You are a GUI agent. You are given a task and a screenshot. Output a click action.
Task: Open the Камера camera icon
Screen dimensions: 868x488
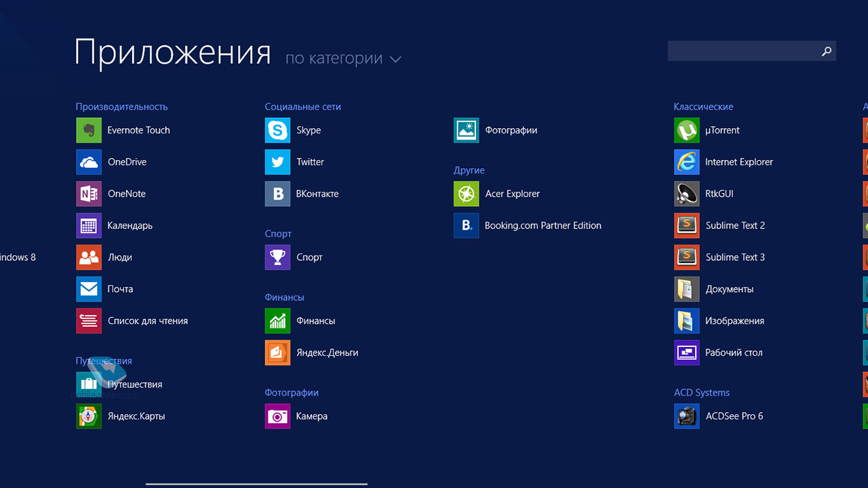pyautogui.click(x=277, y=416)
